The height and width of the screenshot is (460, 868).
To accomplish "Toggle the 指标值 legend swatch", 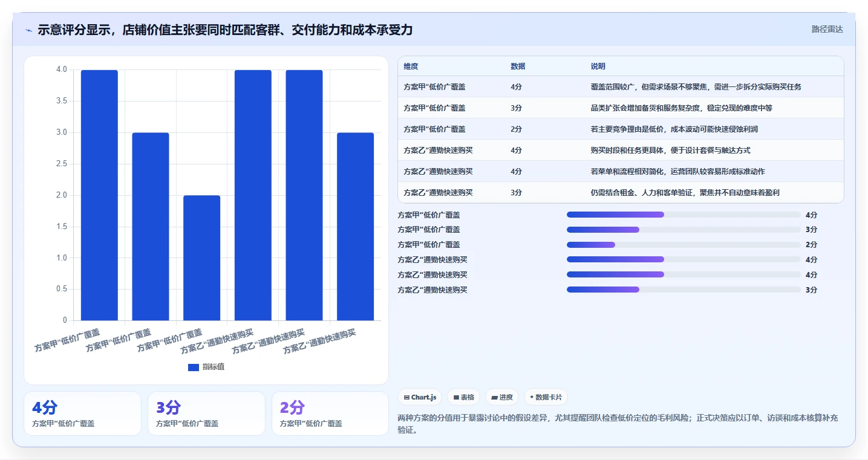I will [x=194, y=367].
